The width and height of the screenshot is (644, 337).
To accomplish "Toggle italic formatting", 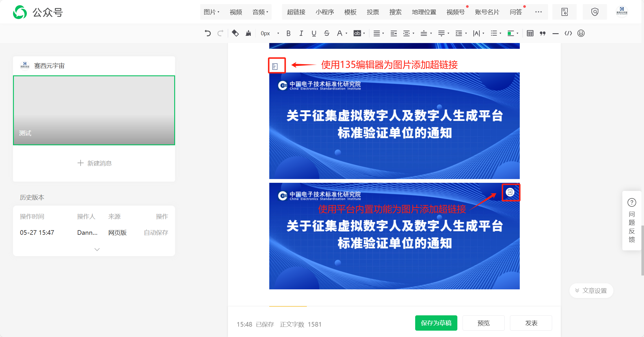I will pyautogui.click(x=301, y=33).
